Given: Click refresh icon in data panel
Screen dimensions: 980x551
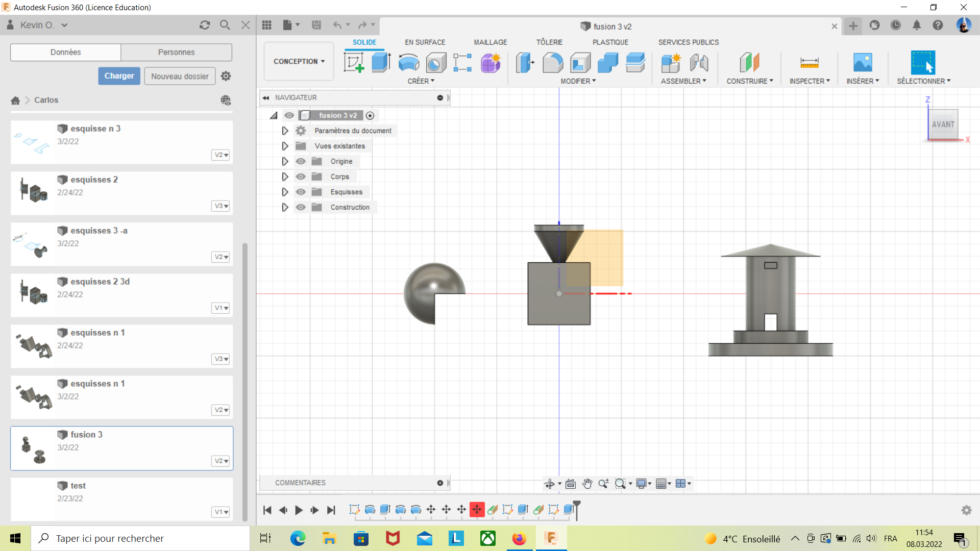Looking at the screenshot, I should coord(205,25).
